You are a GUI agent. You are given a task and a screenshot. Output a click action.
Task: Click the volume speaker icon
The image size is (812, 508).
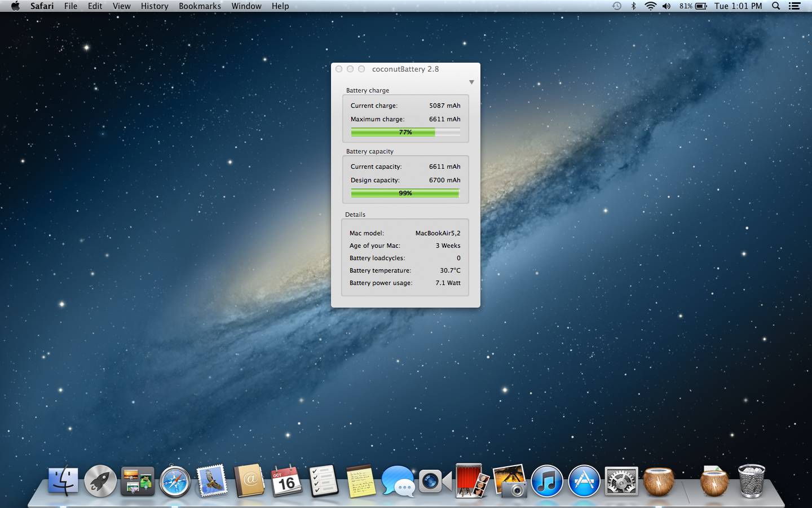pos(667,6)
